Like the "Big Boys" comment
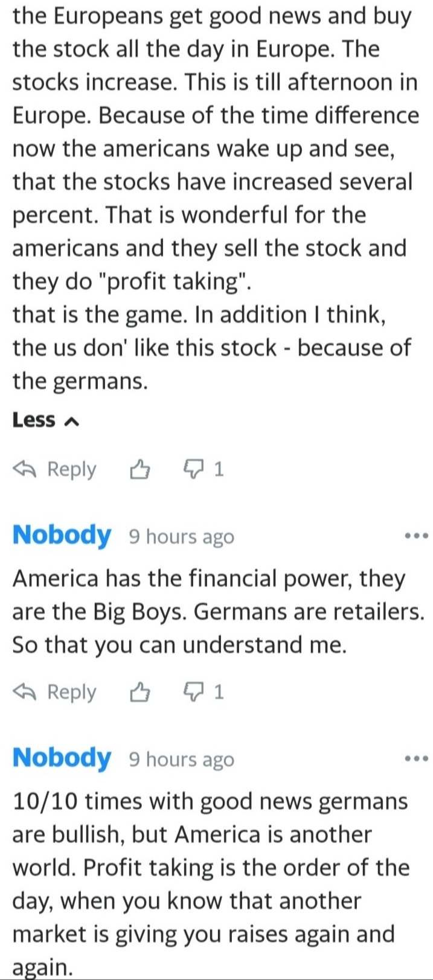 [140, 692]
